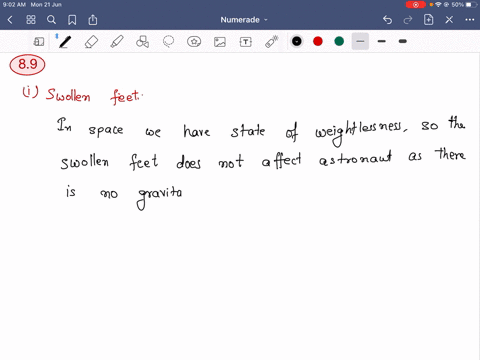Screen dimensions: 480x360
Task: Choose the green pen color
Action: 339,41
